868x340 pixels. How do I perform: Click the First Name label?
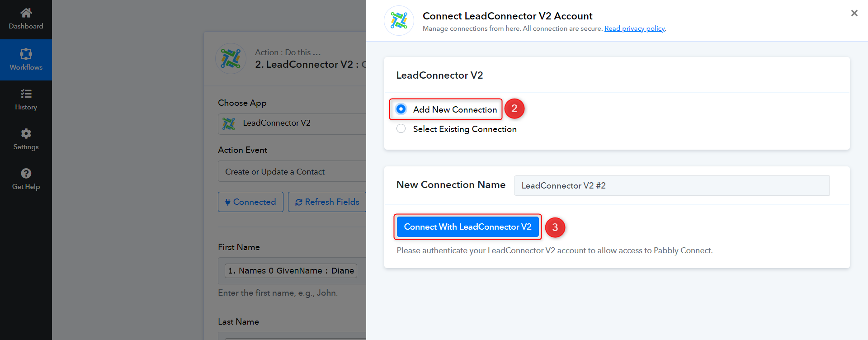click(239, 247)
